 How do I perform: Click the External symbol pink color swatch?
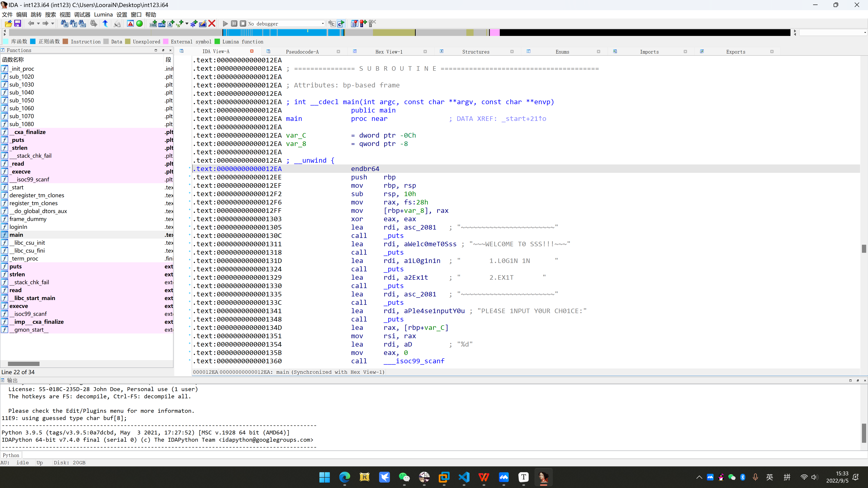pyautogui.click(x=166, y=41)
